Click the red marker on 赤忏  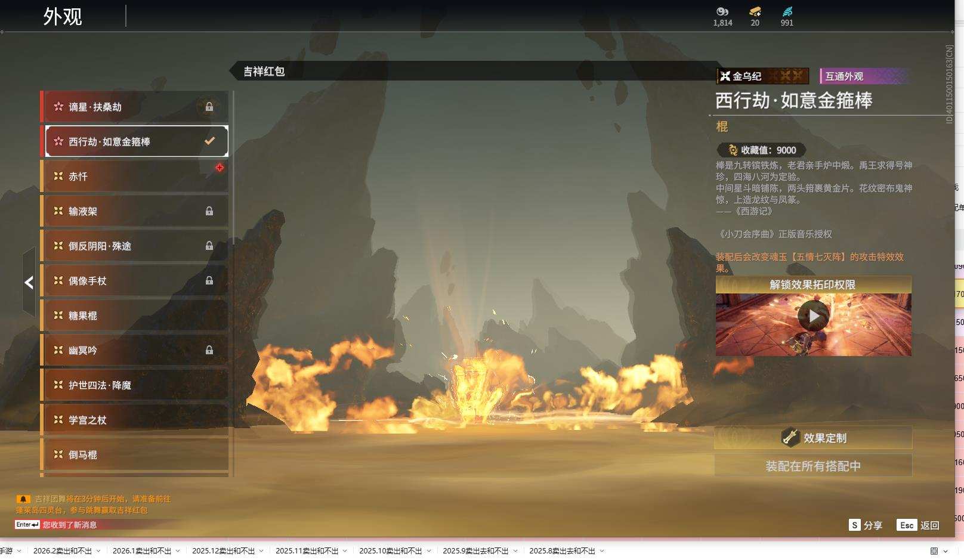pos(220,168)
